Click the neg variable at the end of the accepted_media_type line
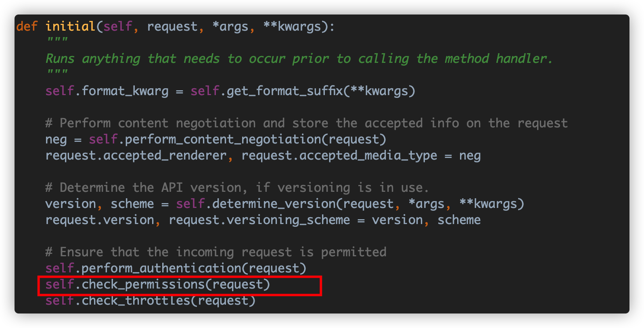This screenshot has height=328, width=644. 470,156
